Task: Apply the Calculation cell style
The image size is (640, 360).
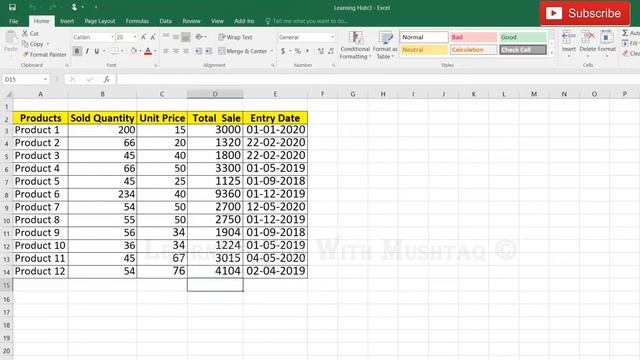Action: (473, 50)
